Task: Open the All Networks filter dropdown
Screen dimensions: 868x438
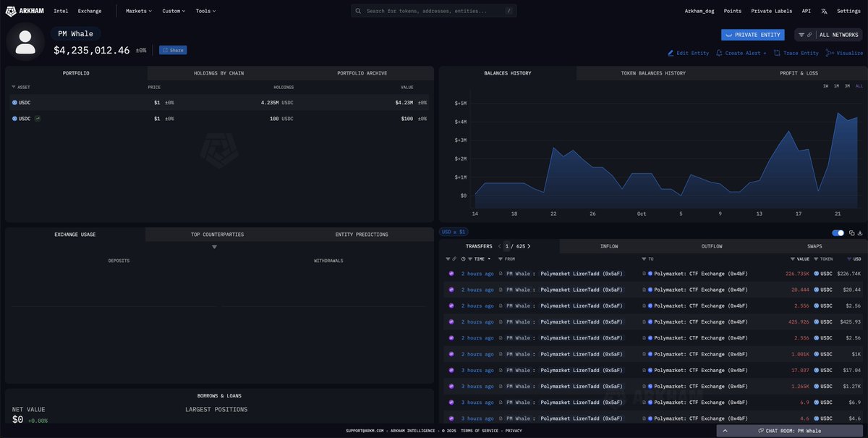Action: pyautogui.click(x=828, y=35)
